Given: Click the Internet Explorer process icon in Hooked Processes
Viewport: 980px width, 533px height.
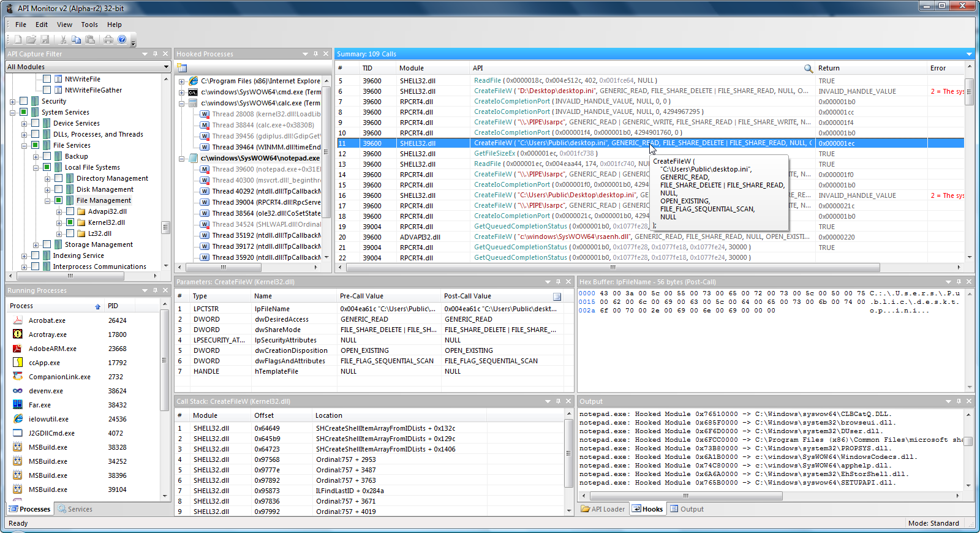Looking at the screenshot, I should click(194, 81).
